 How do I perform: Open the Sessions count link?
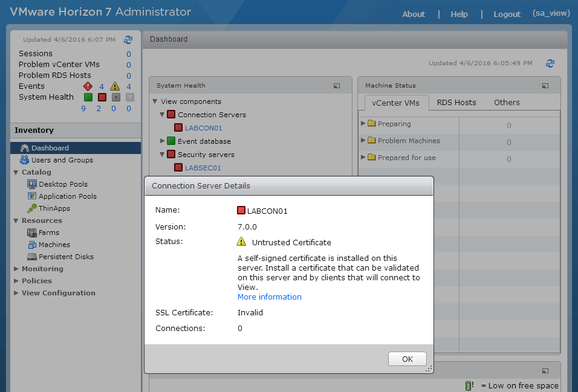[x=129, y=54]
